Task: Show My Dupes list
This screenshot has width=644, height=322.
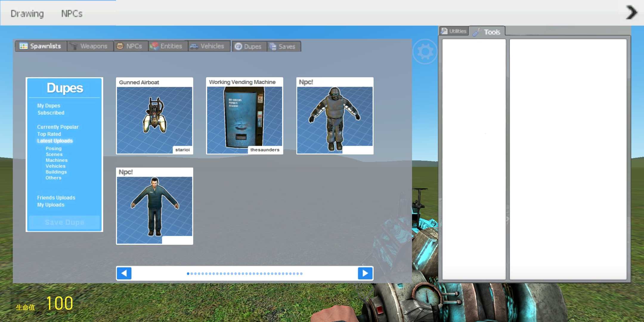Action: (49, 106)
